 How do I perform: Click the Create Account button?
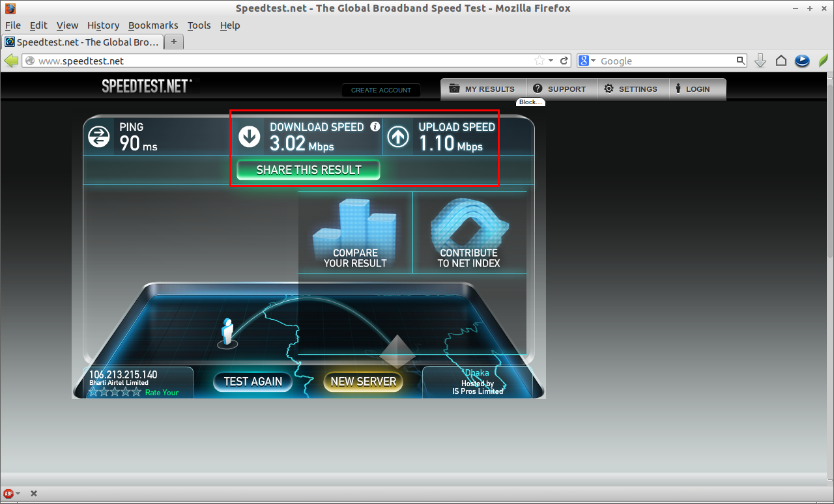[x=381, y=90]
